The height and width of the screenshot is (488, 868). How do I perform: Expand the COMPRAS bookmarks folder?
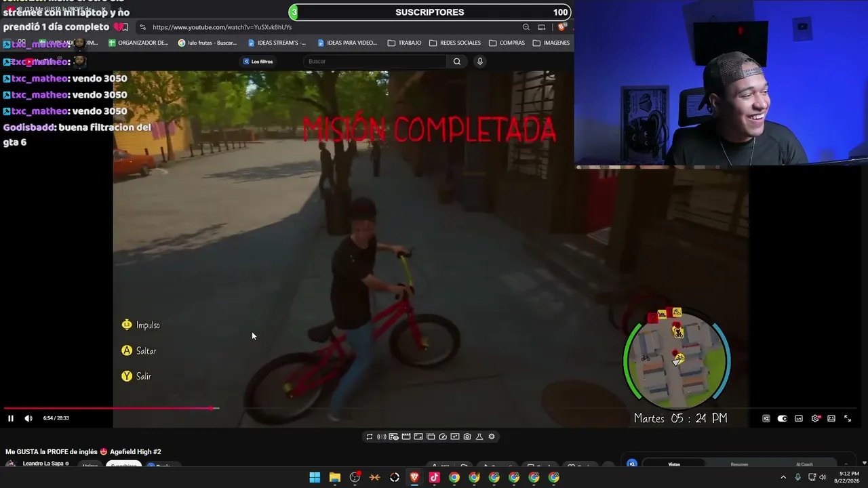[x=507, y=43]
